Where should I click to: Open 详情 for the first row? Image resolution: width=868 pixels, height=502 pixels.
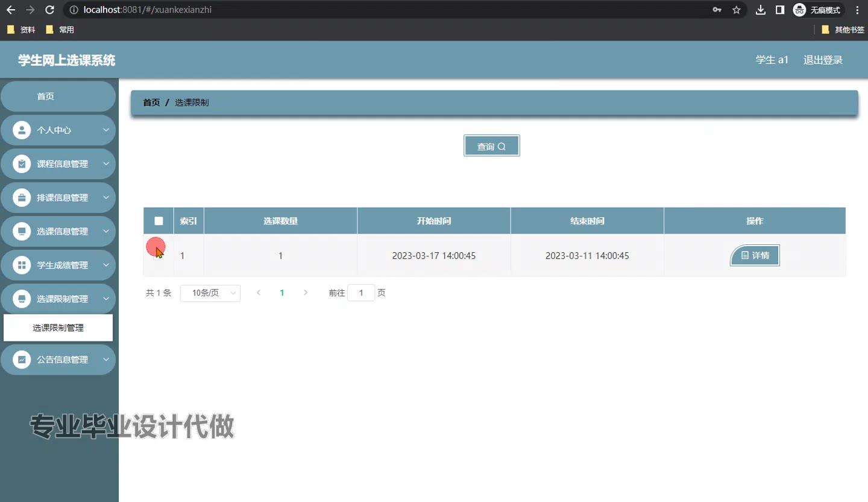pos(755,255)
